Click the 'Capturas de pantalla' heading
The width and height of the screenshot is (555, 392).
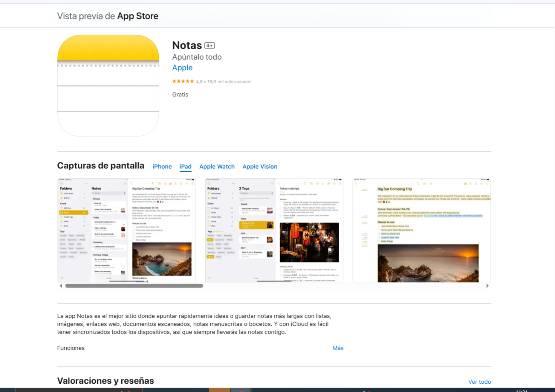click(x=101, y=166)
